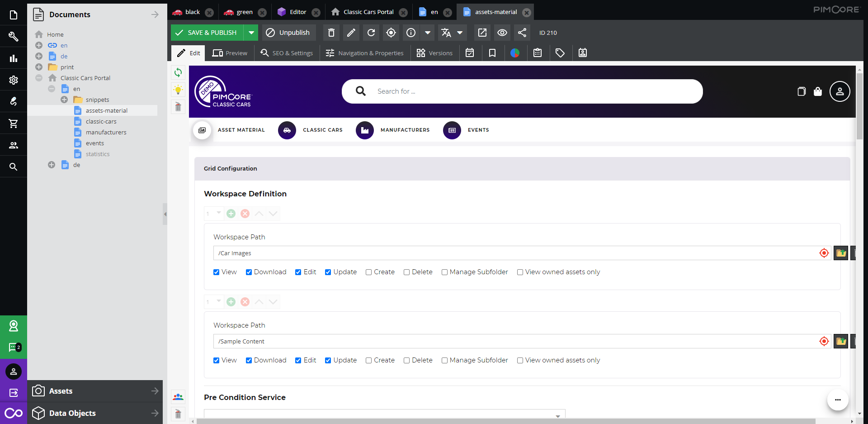The width and height of the screenshot is (868, 424).
Task: Enable View owned assets only for /Car Images
Action: pos(520,272)
